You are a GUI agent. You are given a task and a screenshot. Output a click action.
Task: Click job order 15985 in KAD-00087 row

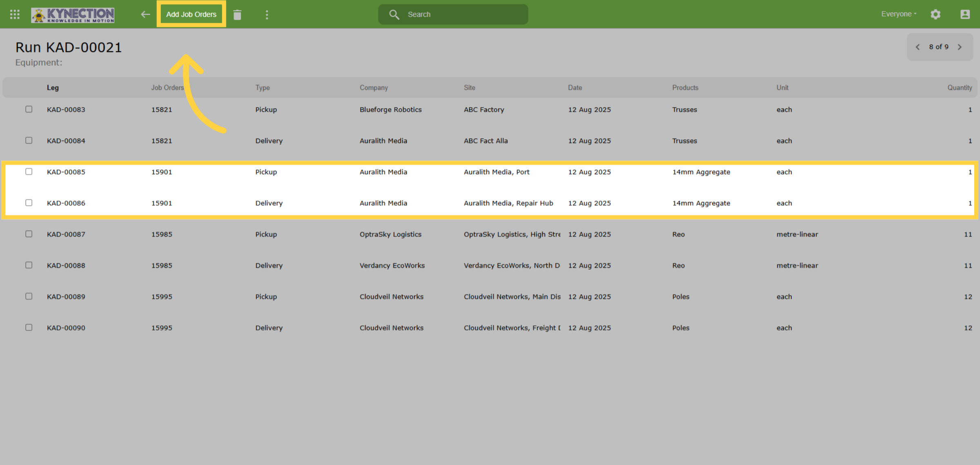point(162,234)
